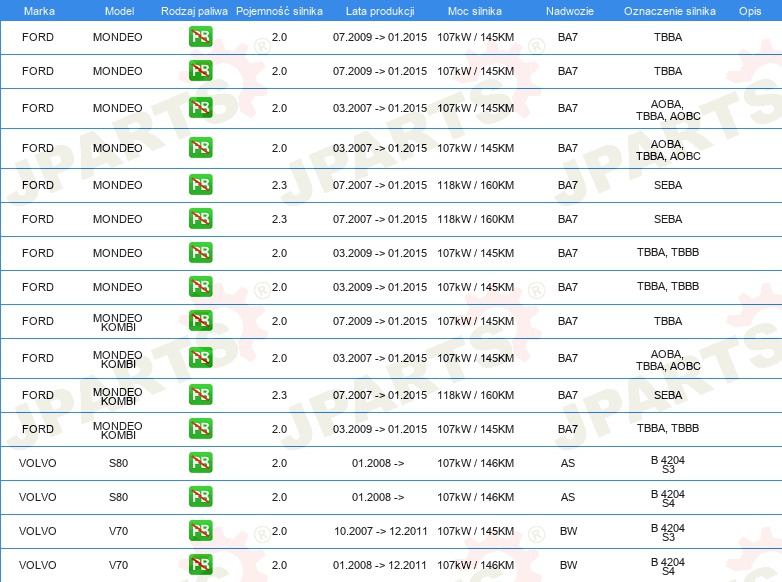Click engine code B 4204 S3 in S80 row
Viewport: 782px width, 582px height.
coord(668,464)
